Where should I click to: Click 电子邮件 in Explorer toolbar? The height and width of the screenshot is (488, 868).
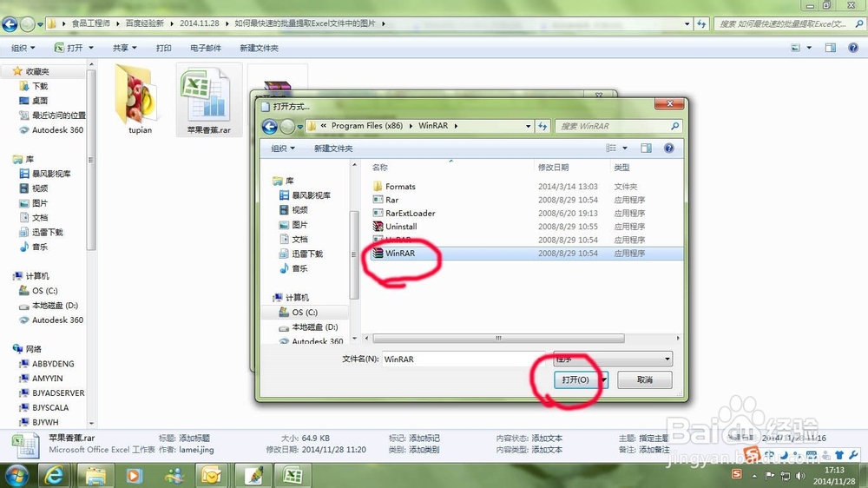[206, 48]
